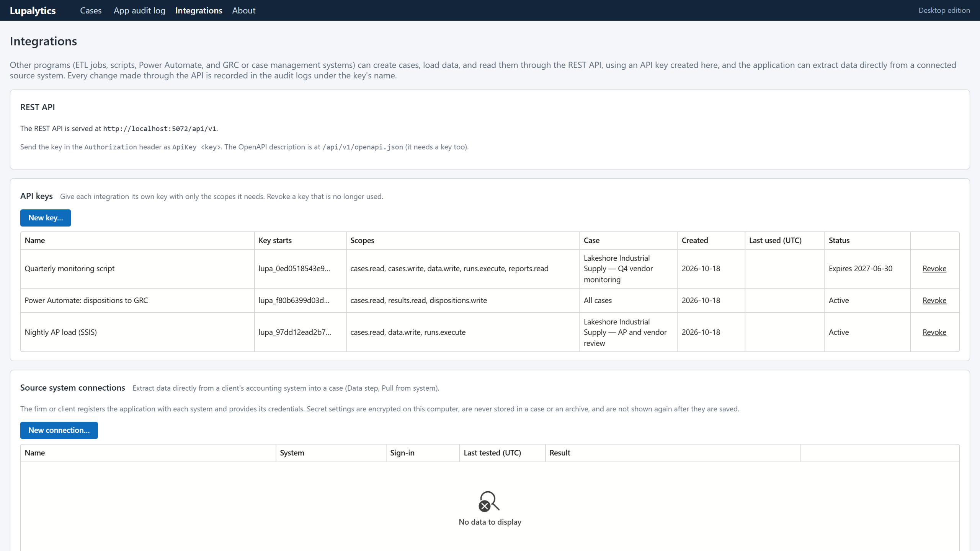Select 'Power Automate: dispositions to GRC' cell
This screenshot has width=980, height=551.
137,300
